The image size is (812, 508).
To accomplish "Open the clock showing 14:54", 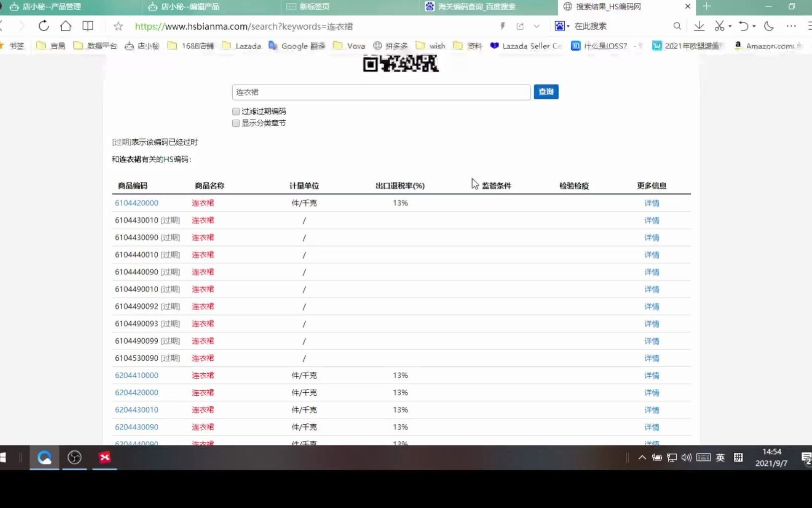I will 771,457.
